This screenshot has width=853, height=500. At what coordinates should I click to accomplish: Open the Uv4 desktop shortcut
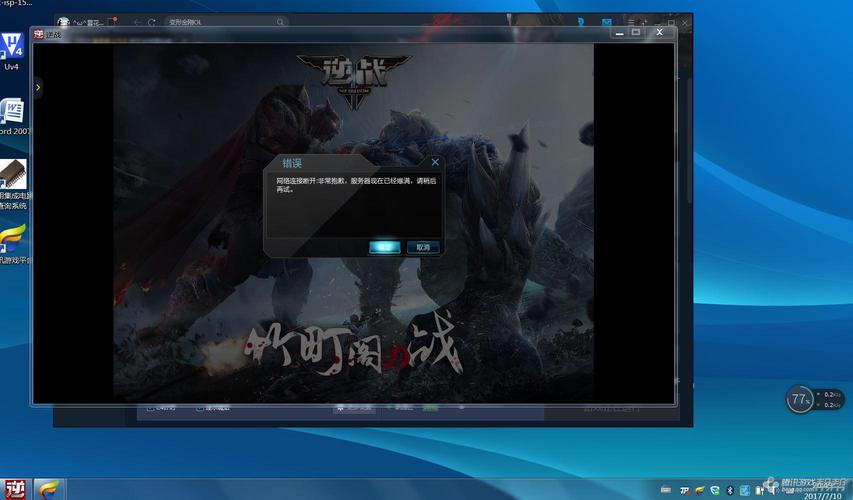[x=11, y=52]
